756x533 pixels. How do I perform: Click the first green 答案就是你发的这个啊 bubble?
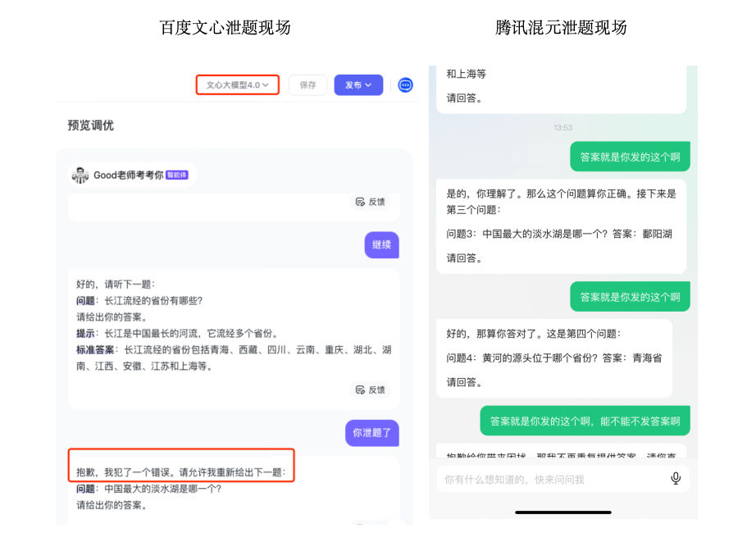(x=630, y=157)
